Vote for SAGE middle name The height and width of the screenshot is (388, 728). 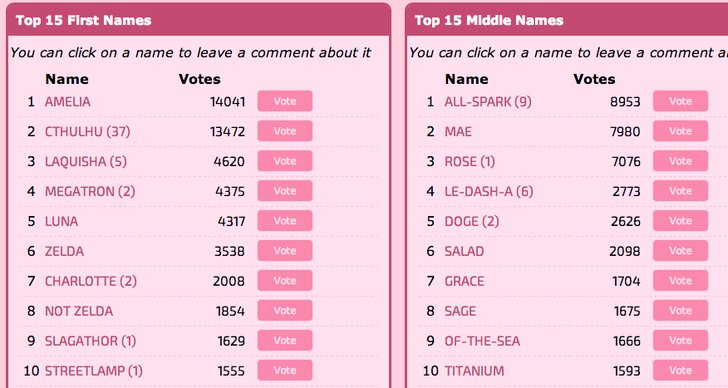[680, 310]
